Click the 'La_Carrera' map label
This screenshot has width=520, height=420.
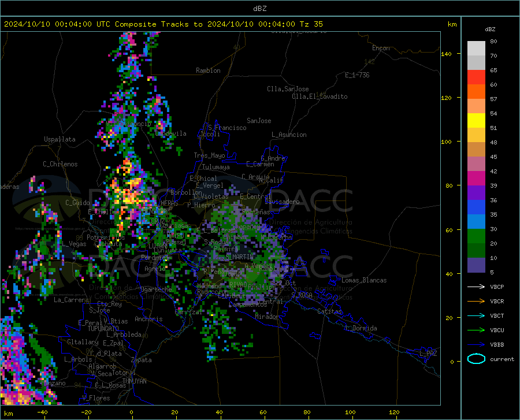coord(71,300)
